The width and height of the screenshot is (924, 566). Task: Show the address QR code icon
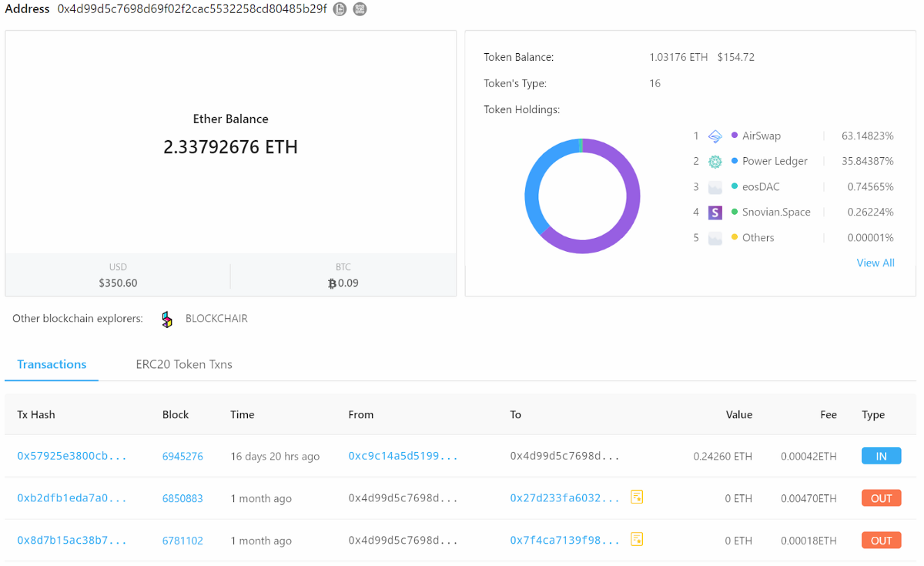coord(360,9)
